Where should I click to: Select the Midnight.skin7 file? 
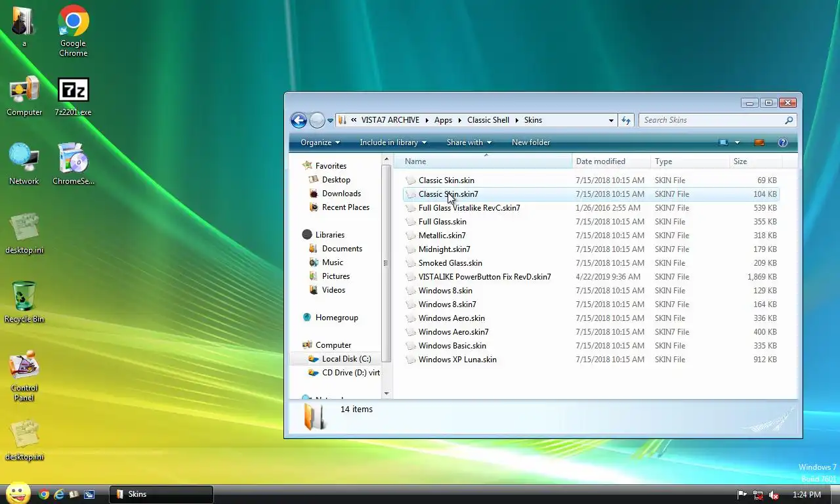pos(444,249)
